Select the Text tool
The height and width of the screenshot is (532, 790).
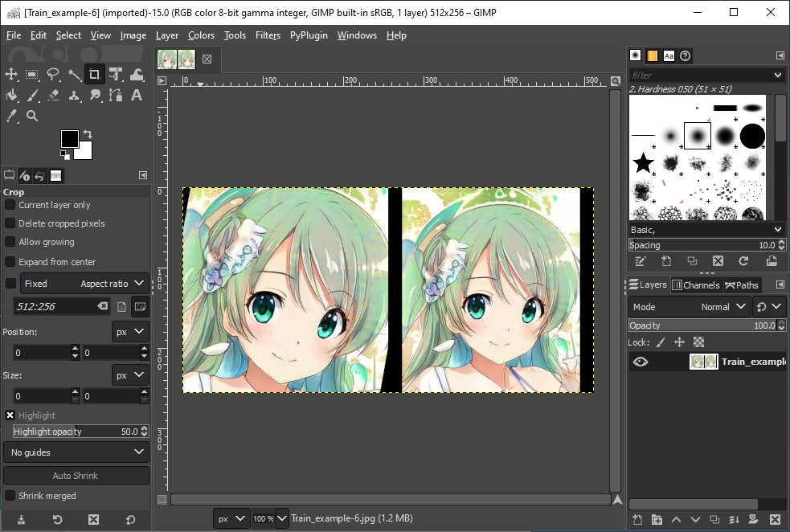(x=137, y=95)
